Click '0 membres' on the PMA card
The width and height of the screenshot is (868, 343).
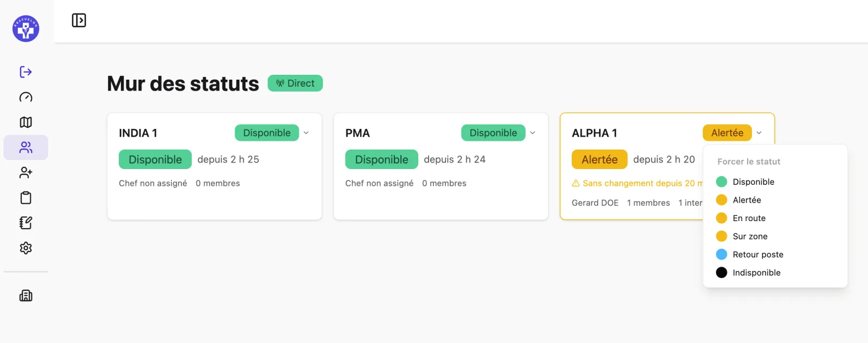pos(444,183)
